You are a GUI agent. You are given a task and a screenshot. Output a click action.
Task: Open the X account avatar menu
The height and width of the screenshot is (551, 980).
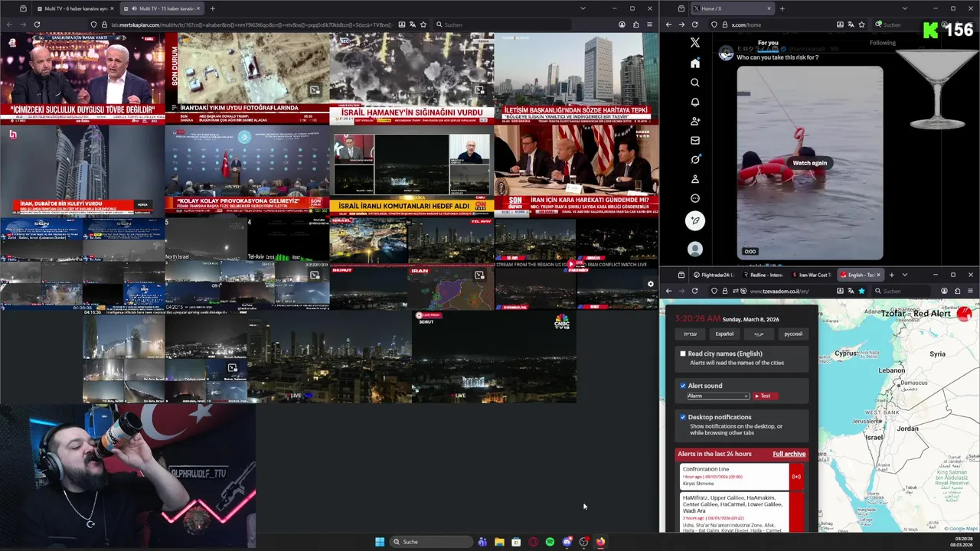pyautogui.click(x=694, y=249)
